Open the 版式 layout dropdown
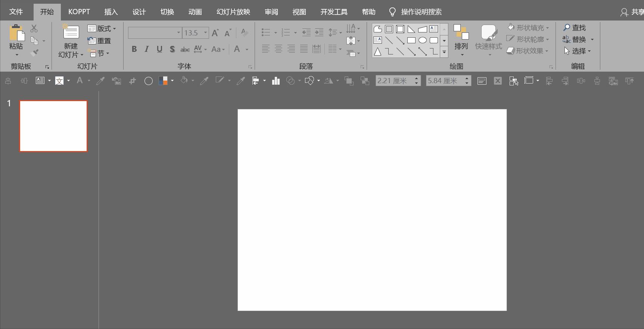 coord(102,29)
